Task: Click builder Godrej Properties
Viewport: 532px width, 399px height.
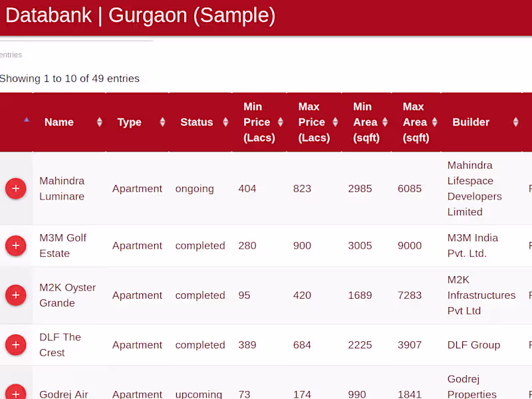Action: [x=472, y=386]
